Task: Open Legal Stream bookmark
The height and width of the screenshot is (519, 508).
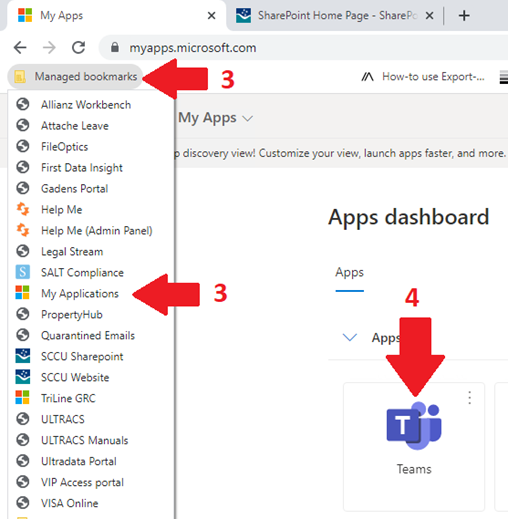Action: point(91,252)
